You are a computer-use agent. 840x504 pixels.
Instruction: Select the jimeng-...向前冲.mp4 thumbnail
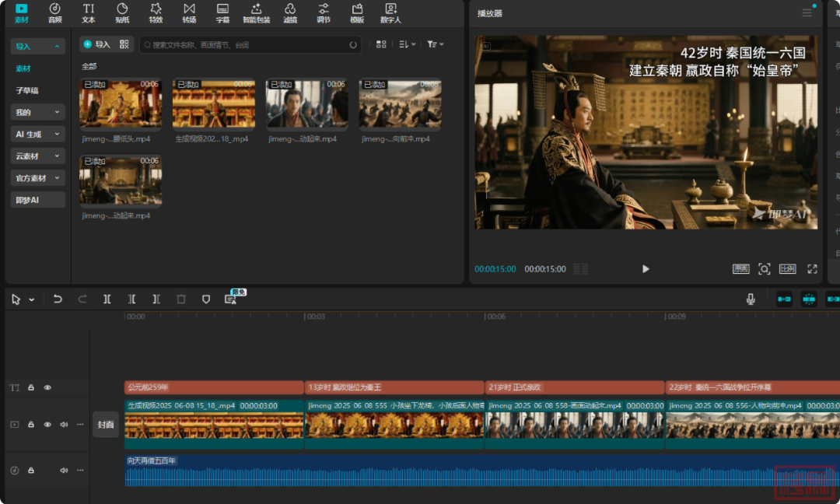tap(400, 105)
